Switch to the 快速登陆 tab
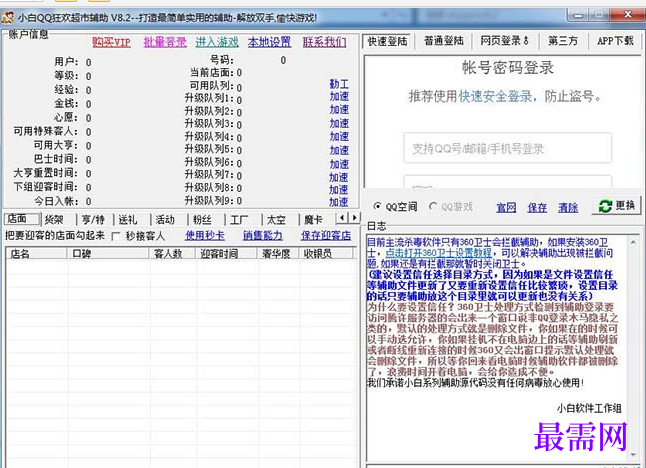Screen dimensions: 646x468 tap(387, 41)
